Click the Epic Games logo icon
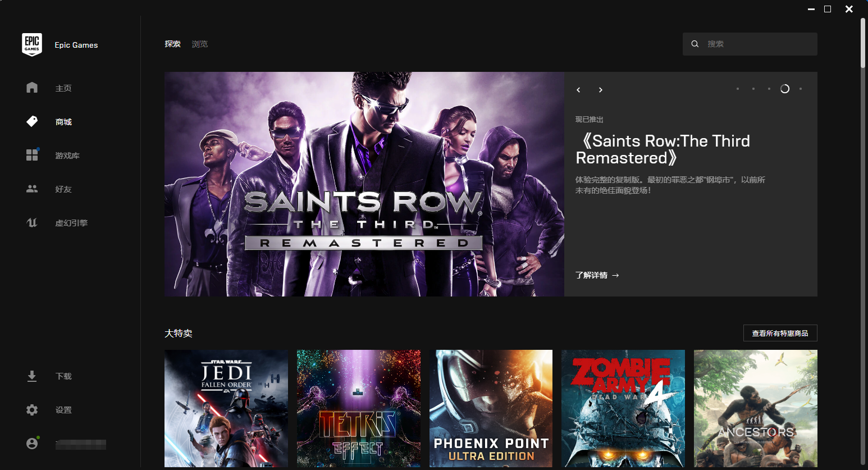The width and height of the screenshot is (868, 470). pos(32,44)
